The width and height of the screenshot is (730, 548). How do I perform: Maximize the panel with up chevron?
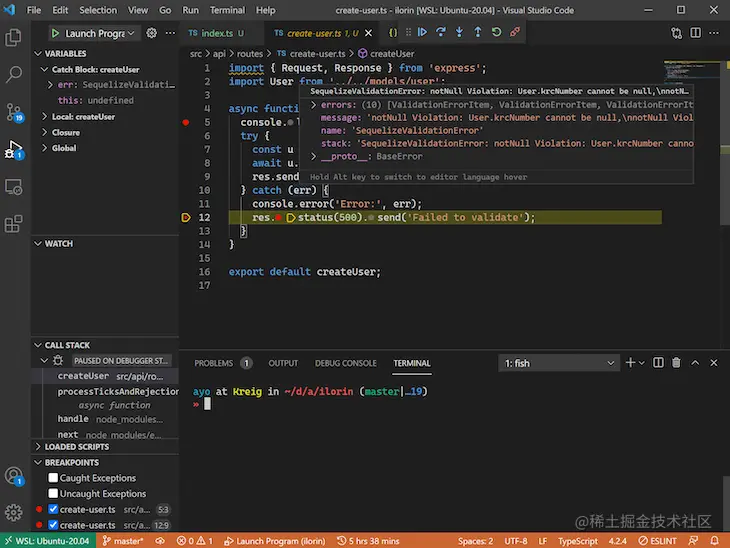pos(695,363)
